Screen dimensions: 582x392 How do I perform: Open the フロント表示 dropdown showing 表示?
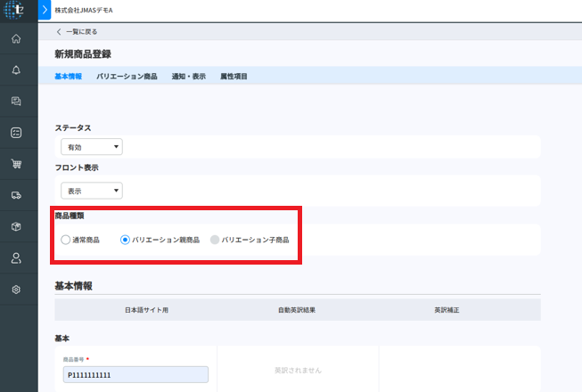91,190
